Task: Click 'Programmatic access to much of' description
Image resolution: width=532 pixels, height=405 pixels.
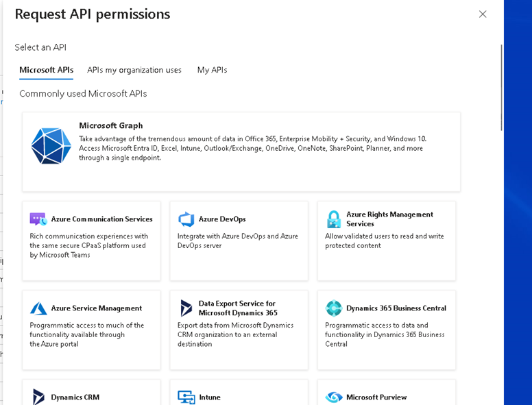Action: 87,334
